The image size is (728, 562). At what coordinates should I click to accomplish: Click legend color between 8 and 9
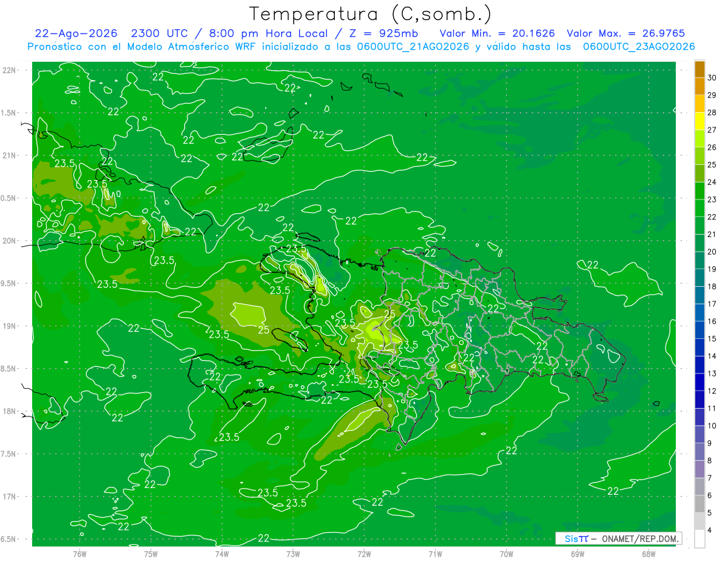point(699,452)
